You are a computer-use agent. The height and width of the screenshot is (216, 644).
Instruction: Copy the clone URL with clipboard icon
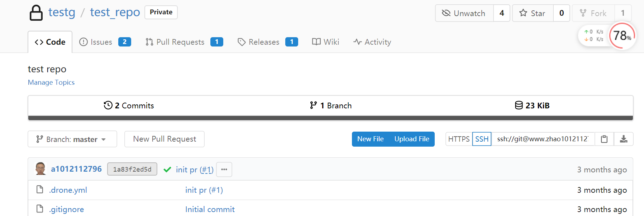[604, 139]
